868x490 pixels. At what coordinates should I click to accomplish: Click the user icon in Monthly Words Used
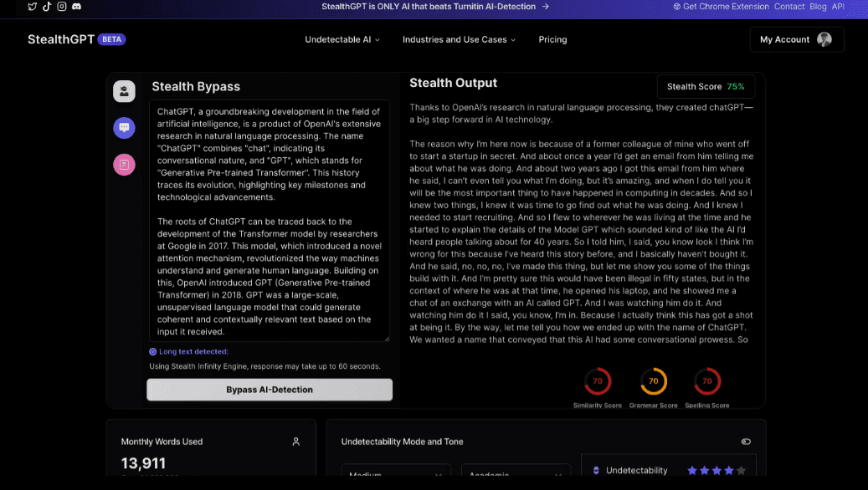click(295, 442)
